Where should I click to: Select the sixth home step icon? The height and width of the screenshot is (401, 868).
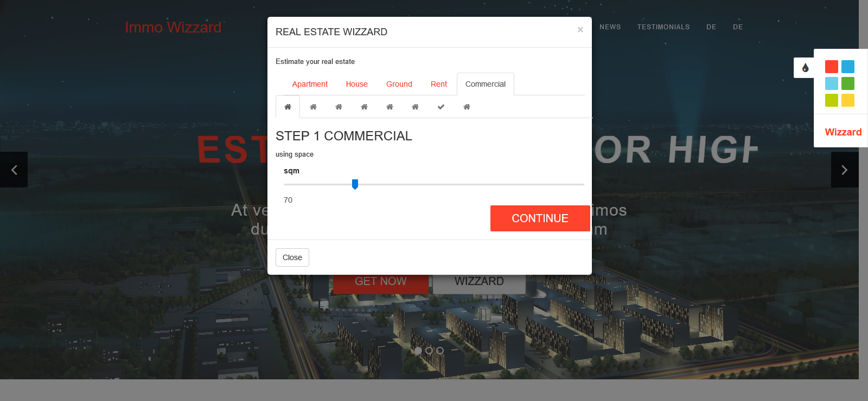(x=415, y=107)
